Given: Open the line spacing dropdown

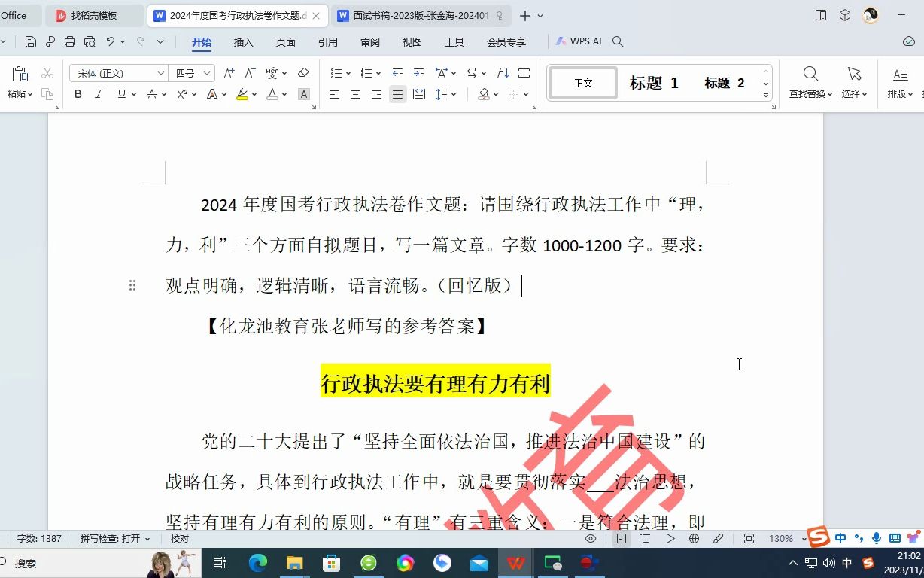Looking at the screenshot, I should (x=444, y=94).
